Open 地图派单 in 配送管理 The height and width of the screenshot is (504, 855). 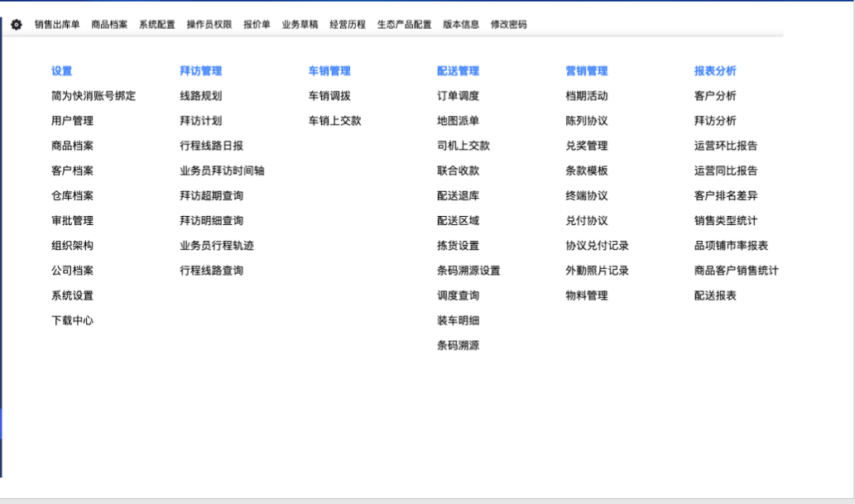coord(458,121)
